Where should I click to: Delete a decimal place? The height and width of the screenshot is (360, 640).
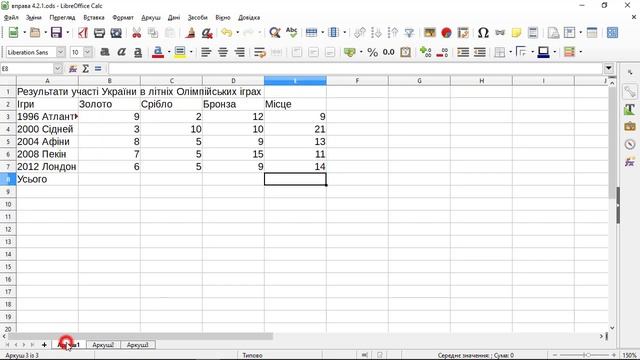coord(442,52)
